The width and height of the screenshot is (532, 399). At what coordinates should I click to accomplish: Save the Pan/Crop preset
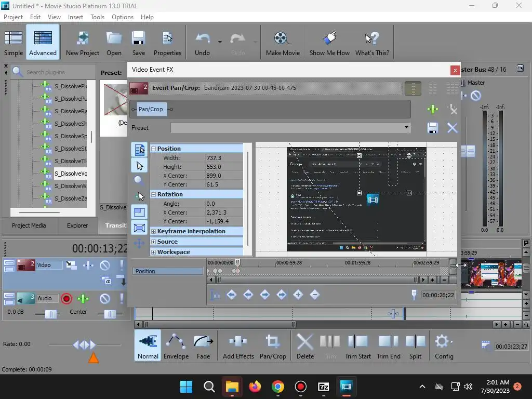[433, 128]
